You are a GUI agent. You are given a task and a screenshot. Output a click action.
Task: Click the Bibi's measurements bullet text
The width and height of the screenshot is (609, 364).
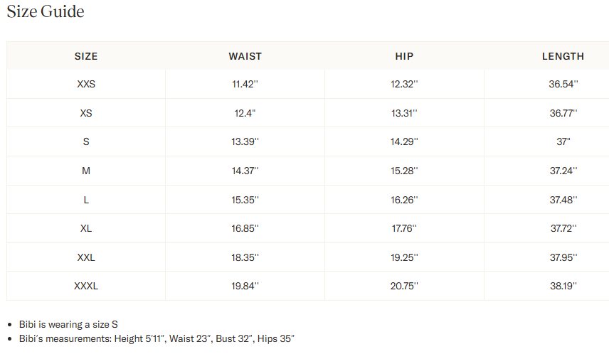[157, 339]
